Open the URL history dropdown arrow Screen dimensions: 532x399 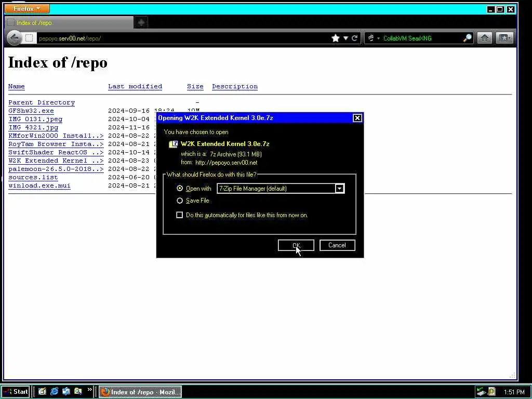tap(345, 38)
